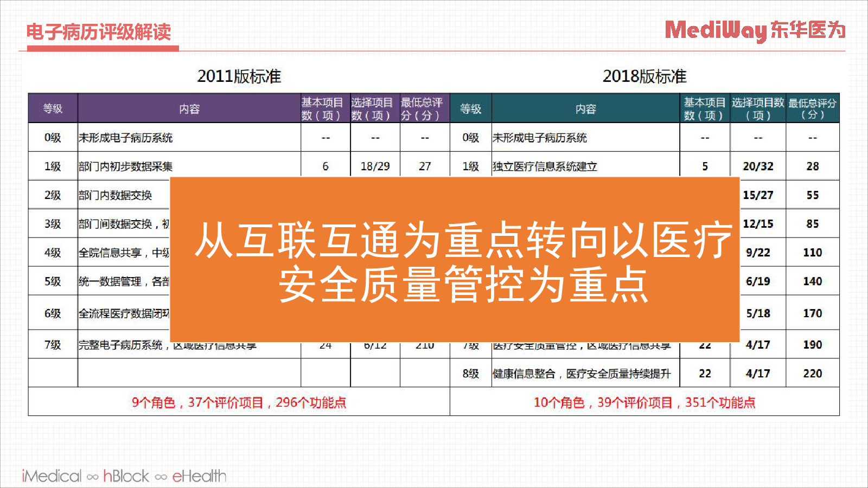Image resolution: width=868 pixels, height=488 pixels.
Task: Click the purple "最低总评分（分）" header cell
Action: 425,108
